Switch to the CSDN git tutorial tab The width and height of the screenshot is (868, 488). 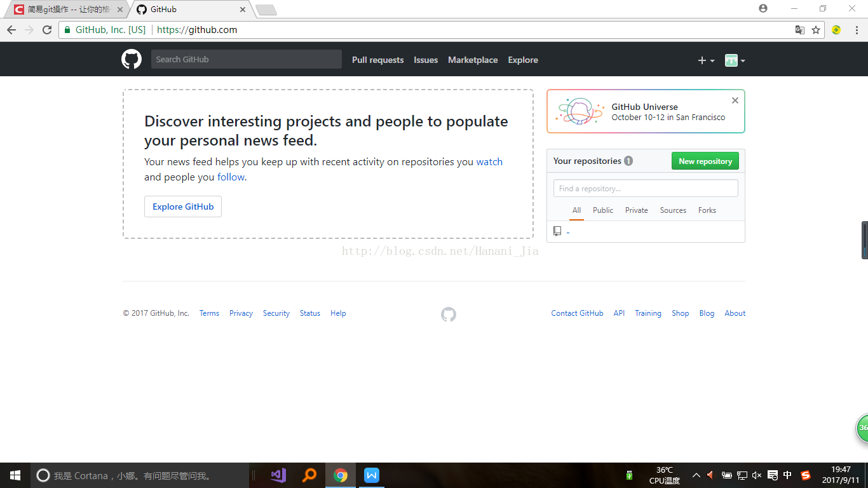click(x=67, y=10)
